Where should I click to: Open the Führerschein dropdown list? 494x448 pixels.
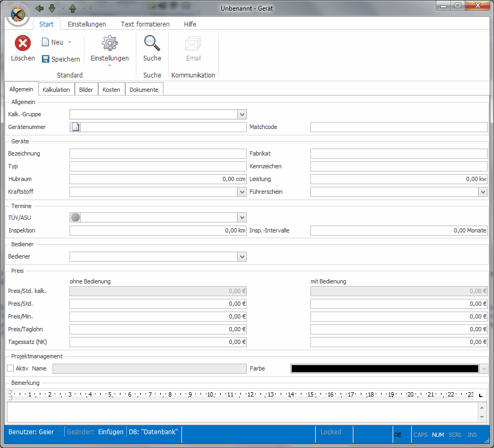pos(483,192)
